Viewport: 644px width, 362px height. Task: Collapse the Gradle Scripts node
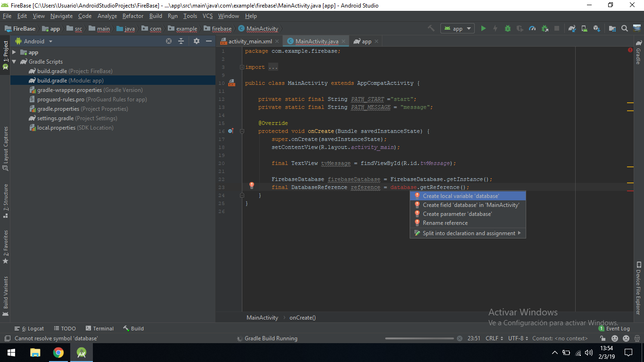(x=14, y=62)
